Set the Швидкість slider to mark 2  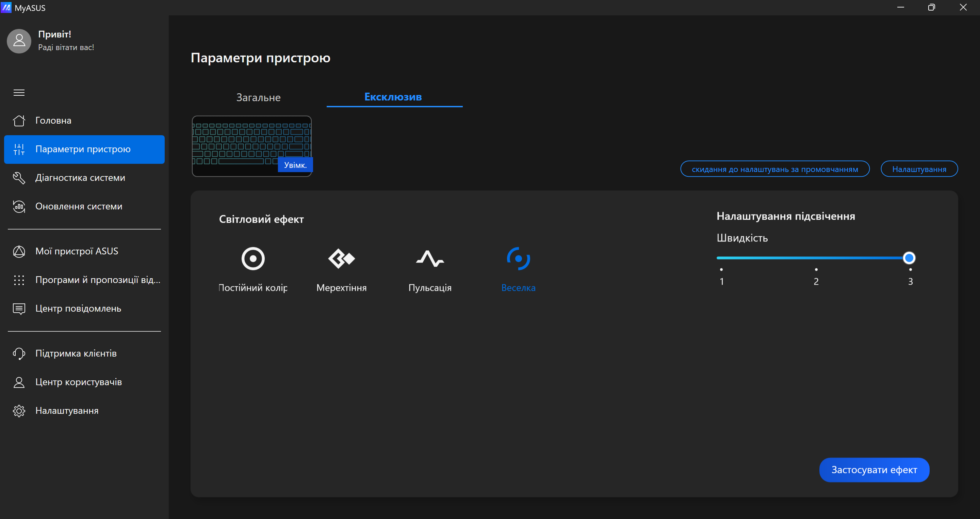[816, 258]
